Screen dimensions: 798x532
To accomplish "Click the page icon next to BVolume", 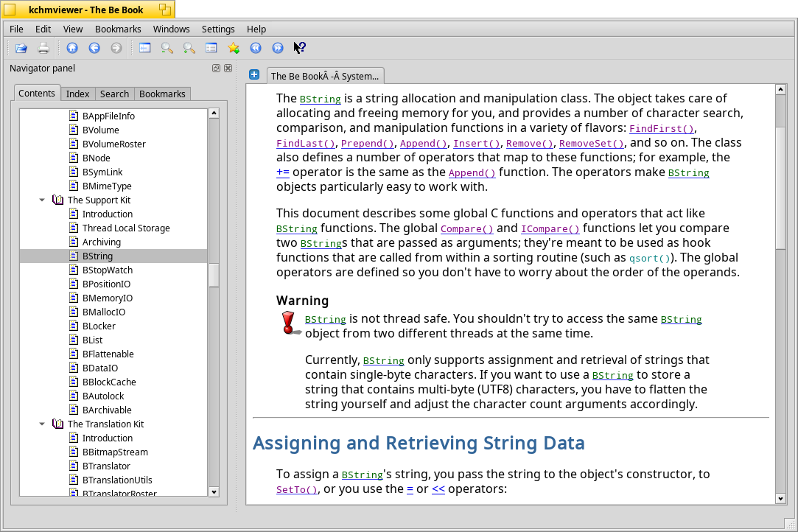I will [74, 130].
